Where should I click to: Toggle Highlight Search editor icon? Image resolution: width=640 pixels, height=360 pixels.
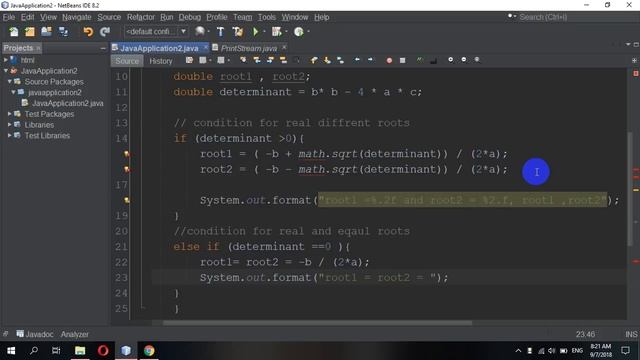coord(283,60)
